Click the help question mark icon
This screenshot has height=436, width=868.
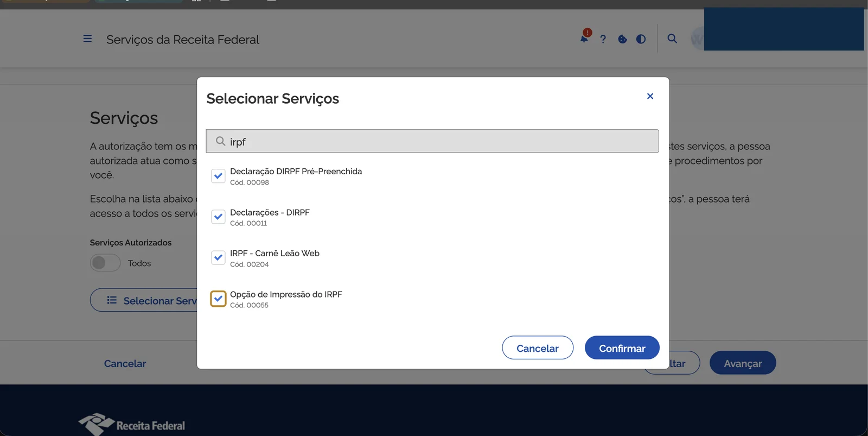pyautogui.click(x=603, y=39)
